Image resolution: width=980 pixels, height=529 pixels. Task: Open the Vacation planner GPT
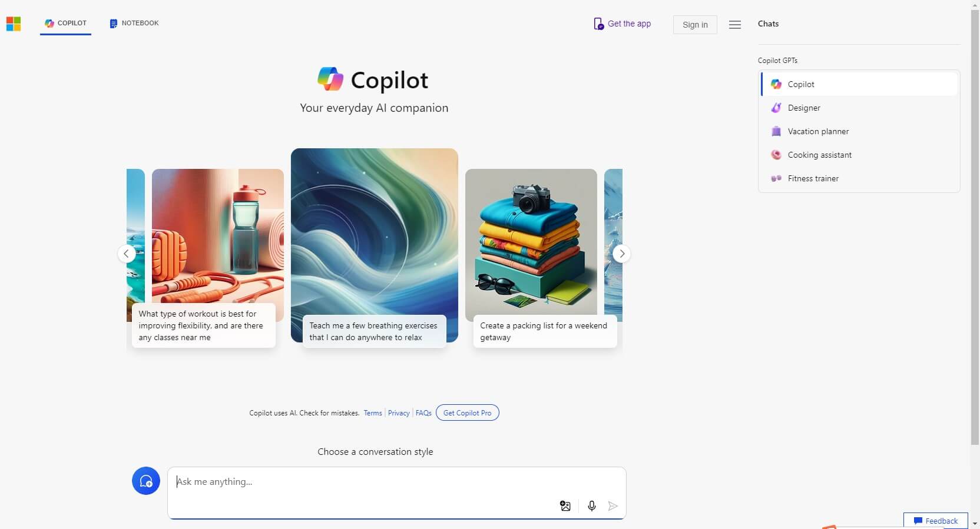[x=859, y=131]
